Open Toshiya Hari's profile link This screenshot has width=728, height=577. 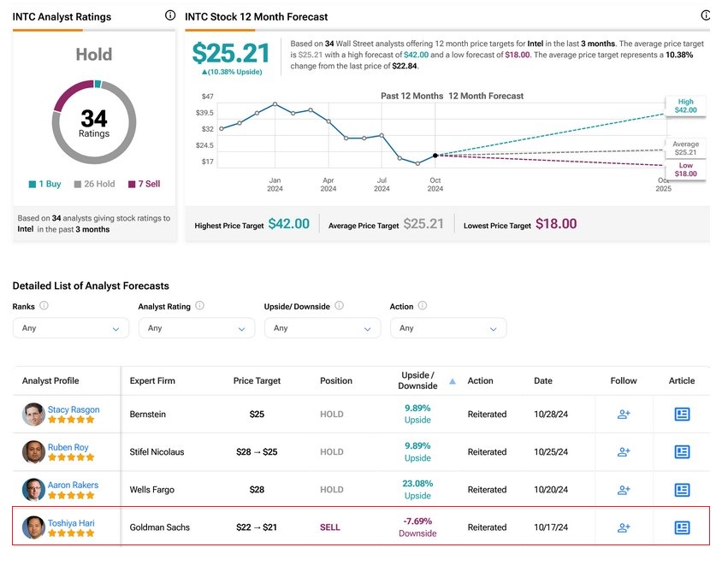coord(71,522)
